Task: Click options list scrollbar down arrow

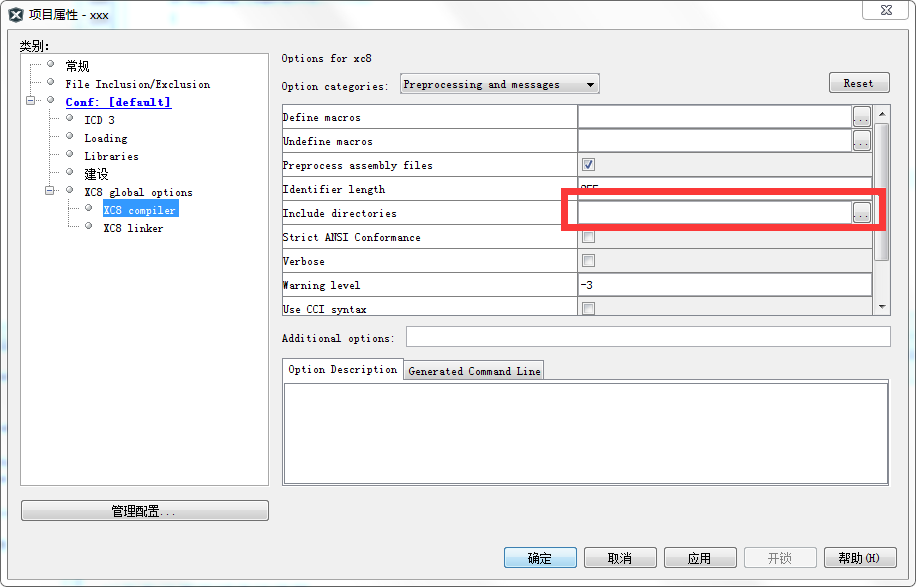Action: pyautogui.click(x=882, y=307)
